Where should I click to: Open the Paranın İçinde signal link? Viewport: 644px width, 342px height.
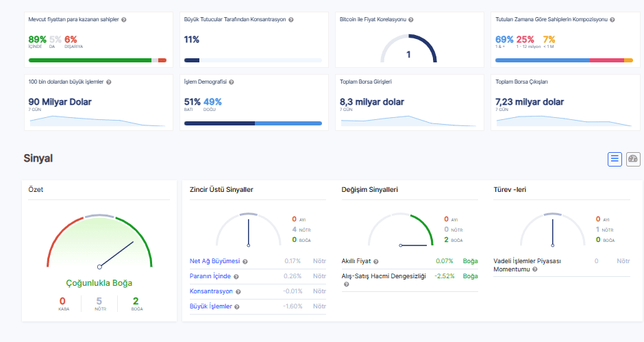pos(210,276)
